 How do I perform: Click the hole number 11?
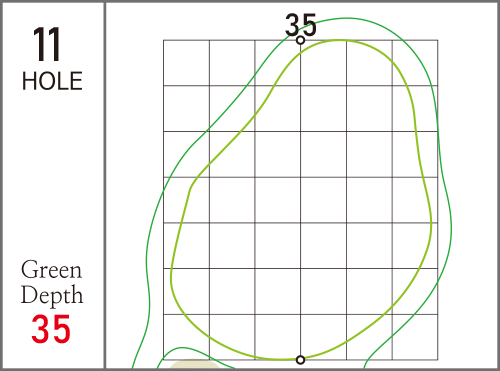[x=47, y=44]
